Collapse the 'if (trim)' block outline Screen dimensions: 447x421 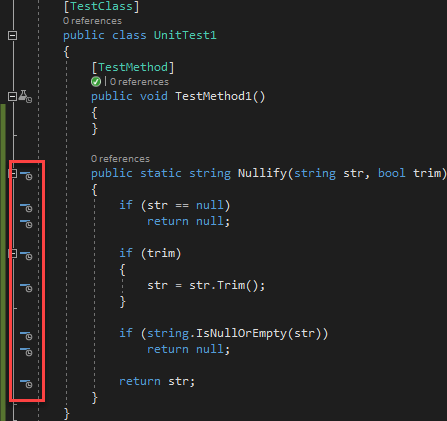[x=13, y=254]
